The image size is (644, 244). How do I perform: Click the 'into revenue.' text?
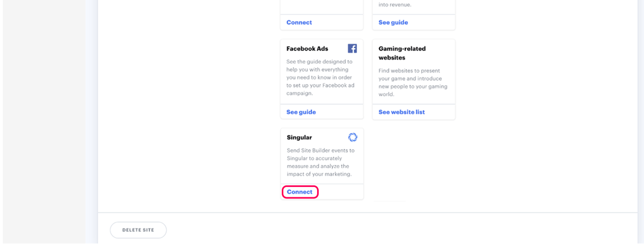click(396, 5)
